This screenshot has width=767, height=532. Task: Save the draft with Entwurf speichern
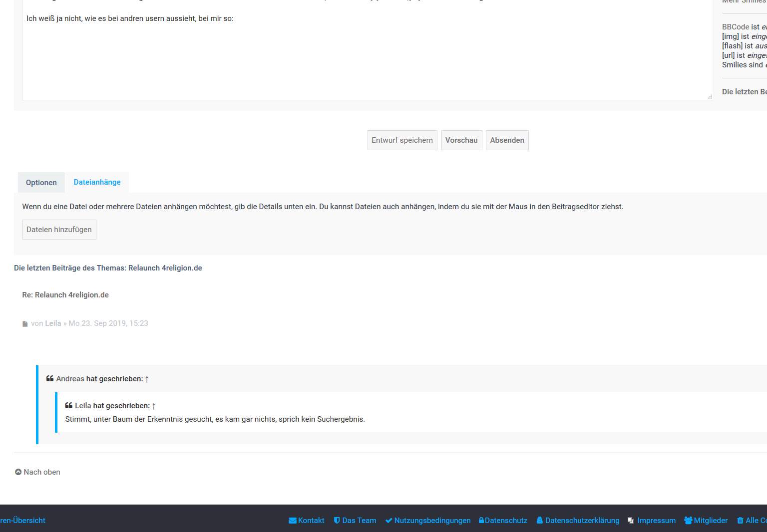tap(402, 140)
